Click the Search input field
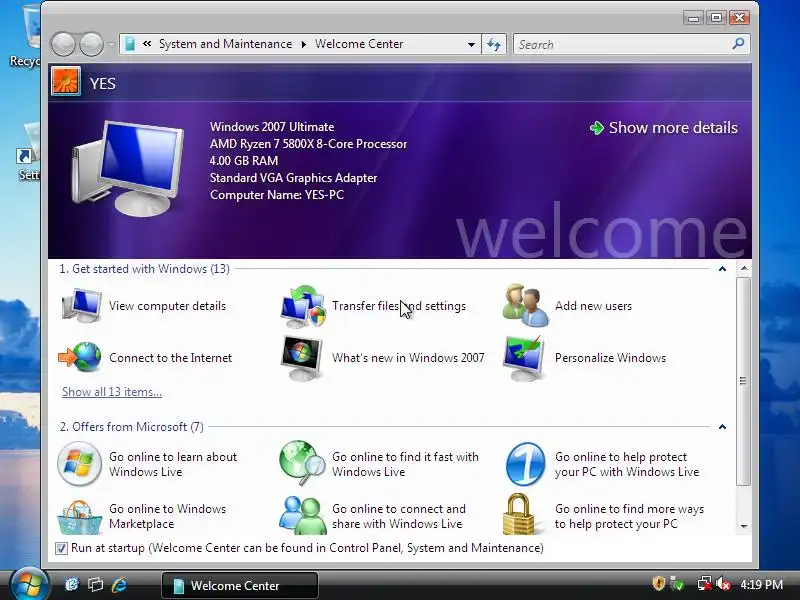Viewport: 800px width, 600px height. [x=623, y=44]
